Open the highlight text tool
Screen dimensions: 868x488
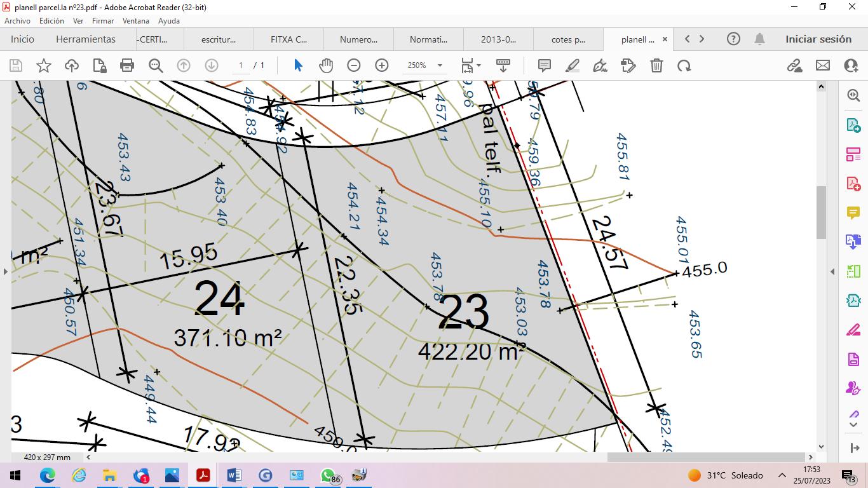[573, 65]
